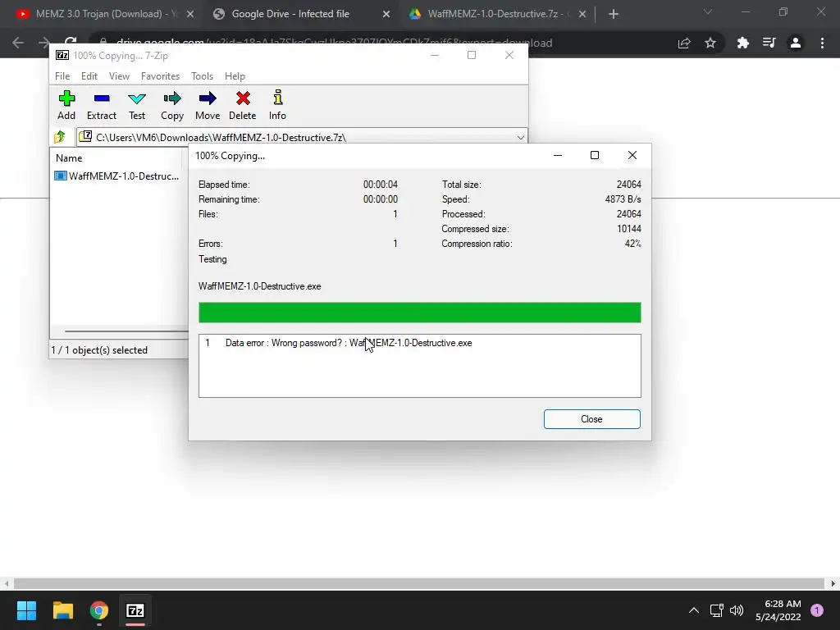The height and width of the screenshot is (630, 840).
Task: Switch to WaffMEMZ-1.0-Destructive.7z tab
Action: [492, 14]
